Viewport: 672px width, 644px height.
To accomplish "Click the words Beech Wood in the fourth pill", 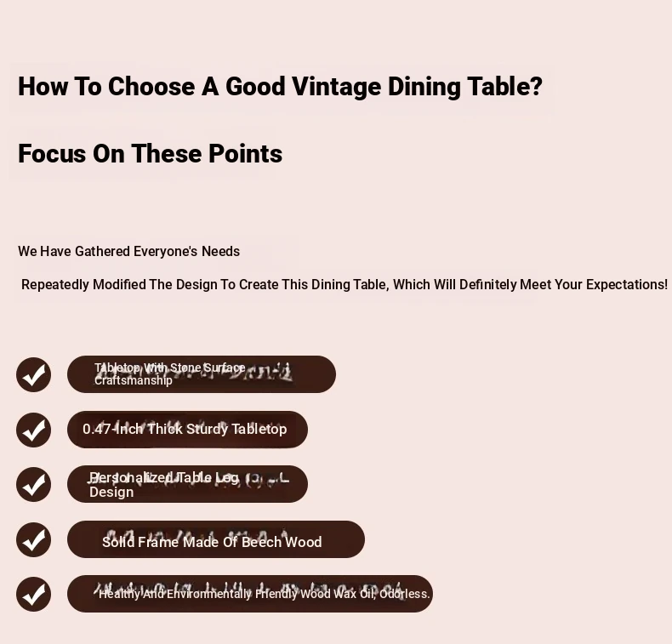I will [282, 542].
